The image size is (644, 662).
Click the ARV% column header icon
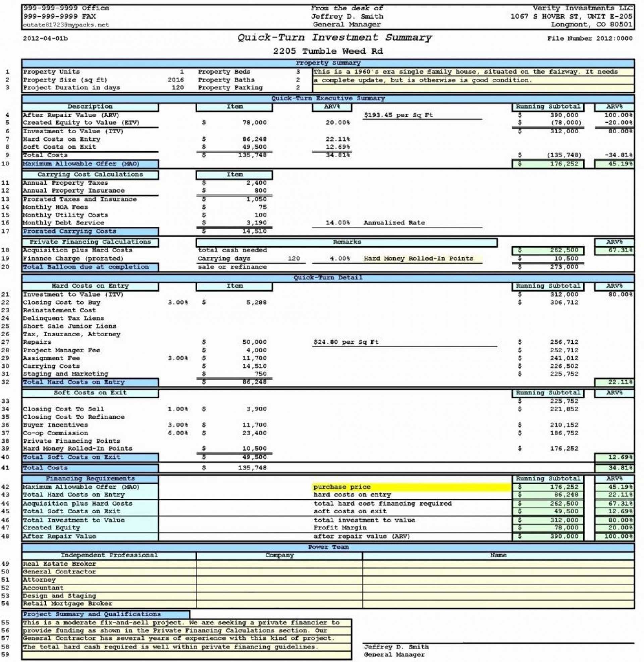click(x=619, y=107)
